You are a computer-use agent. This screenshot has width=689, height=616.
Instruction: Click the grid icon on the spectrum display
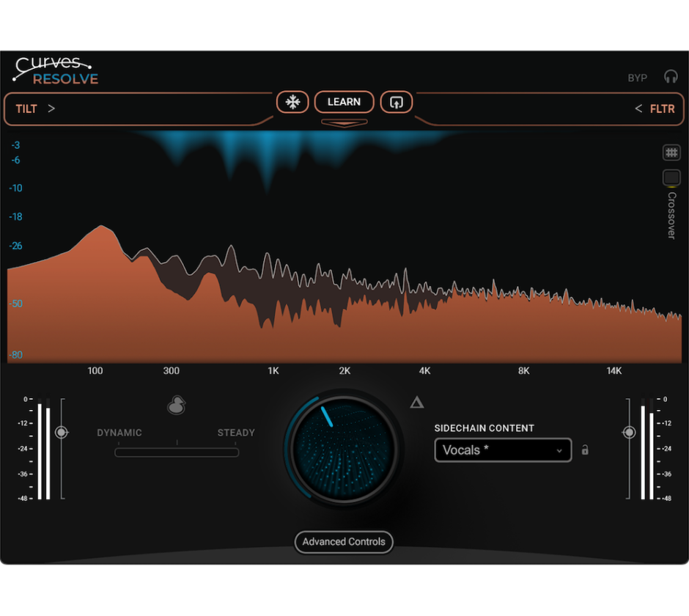[671, 153]
